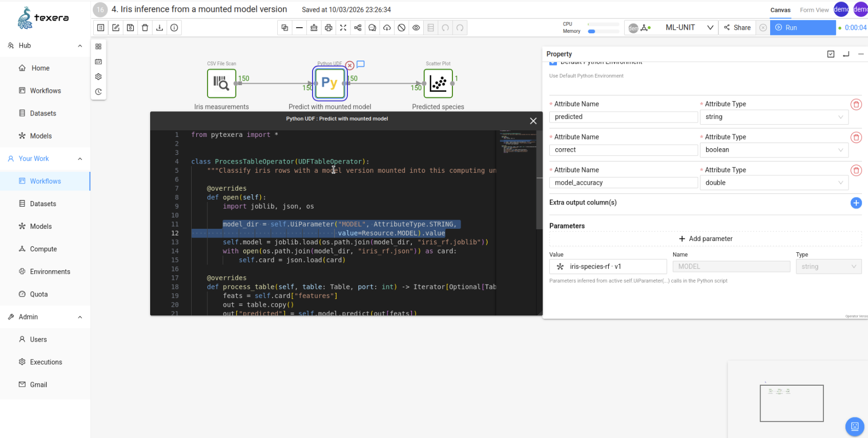Screen dimensions: 868x438
Task: Open the string Attribute Type dropdown for predicted
Action: (774, 117)
